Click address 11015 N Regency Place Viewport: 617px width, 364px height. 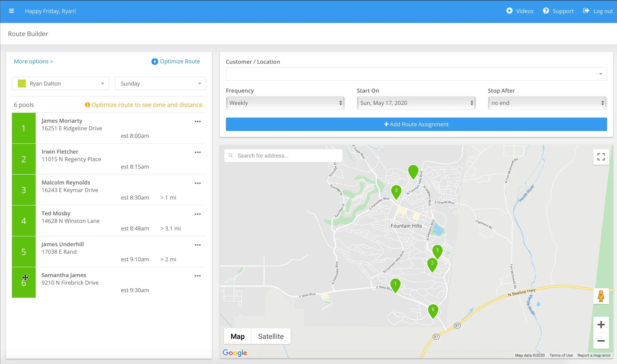point(71,159)
